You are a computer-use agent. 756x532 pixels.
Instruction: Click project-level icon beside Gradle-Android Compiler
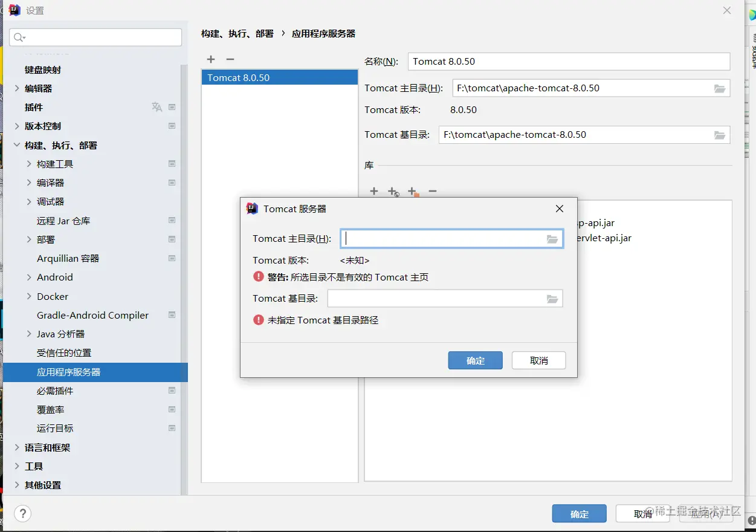tap(172, 315)
